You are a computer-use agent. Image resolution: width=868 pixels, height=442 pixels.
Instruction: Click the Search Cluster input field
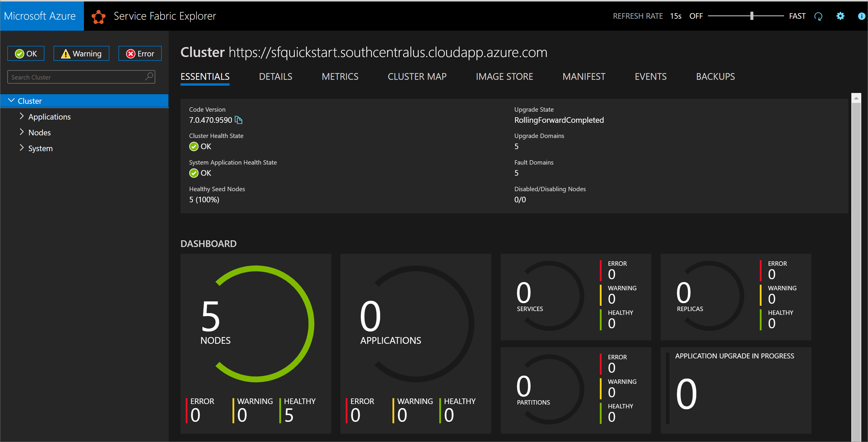(81, 77)
